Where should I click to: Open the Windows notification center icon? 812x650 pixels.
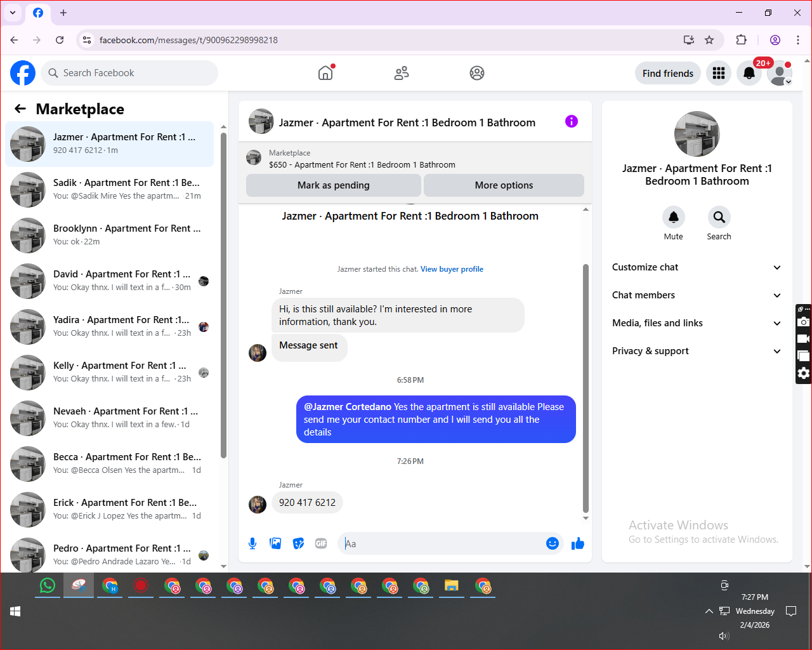791,611
